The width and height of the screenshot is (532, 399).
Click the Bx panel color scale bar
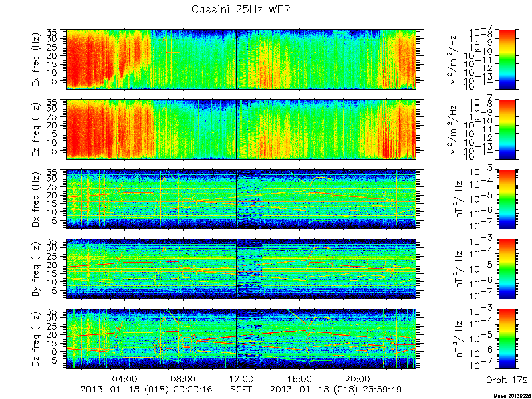pyautogui.click(x=507, y=199)
